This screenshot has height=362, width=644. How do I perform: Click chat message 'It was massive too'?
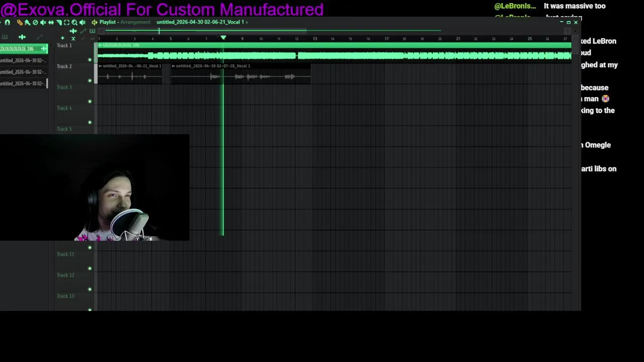(575, 6)
